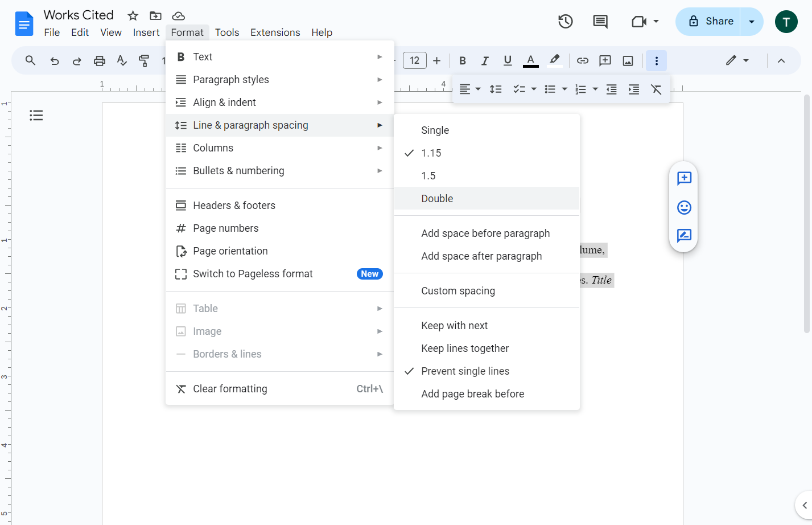The image size is (812, 525).
Task: Run spelling and grammar check icon
Action: pos(122,60)
